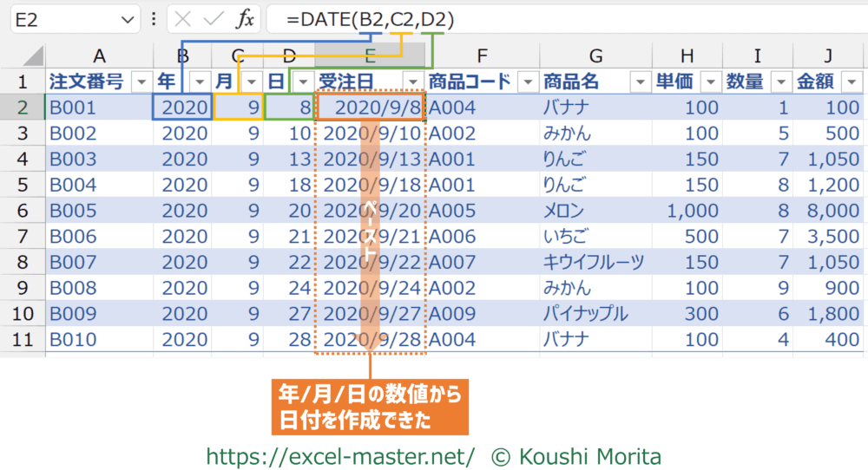
Task: Select cell E2 with date 2020/9/8
Action: point(371,108)
